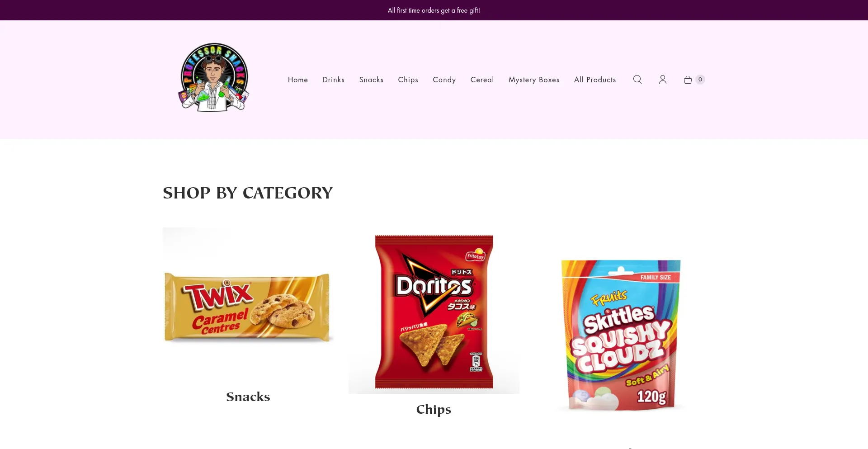Open the Snacks navigation item
The height and width of the screenshot is (449, 868).
pyautogui.click(x=371, y=80)
